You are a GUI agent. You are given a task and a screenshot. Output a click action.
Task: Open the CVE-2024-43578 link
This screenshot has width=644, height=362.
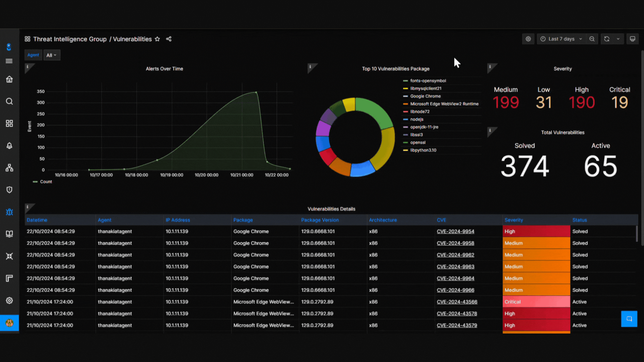[457, 313]
